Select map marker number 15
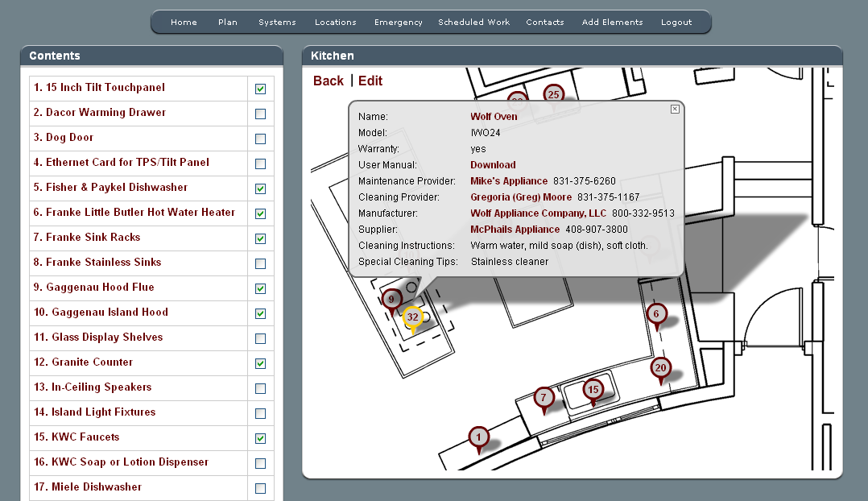Image resolution: width=868 pixels, height=501 pixels. 593,390
